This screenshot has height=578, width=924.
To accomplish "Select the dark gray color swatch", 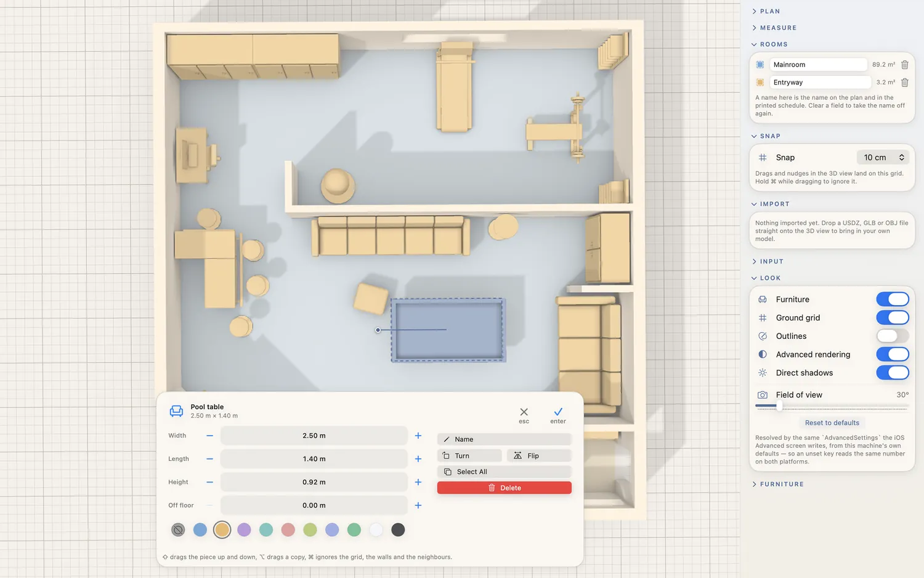I will pyautogui.click(x=399, y=530).
